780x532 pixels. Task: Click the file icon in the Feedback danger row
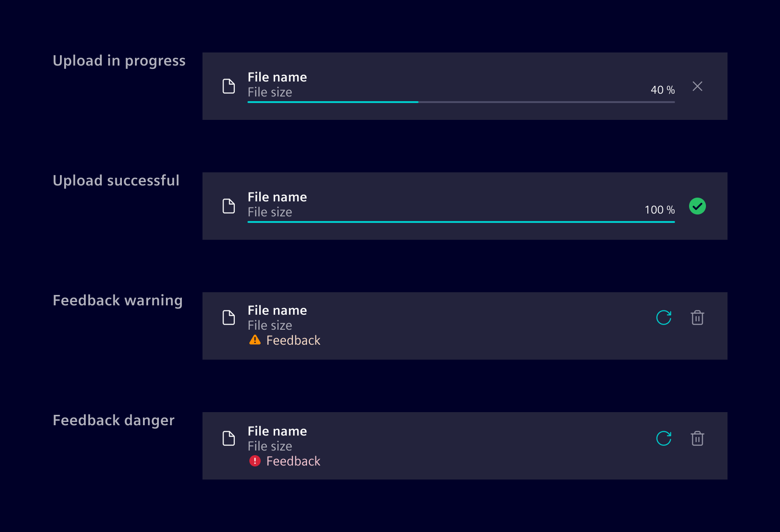coord(229,438)
